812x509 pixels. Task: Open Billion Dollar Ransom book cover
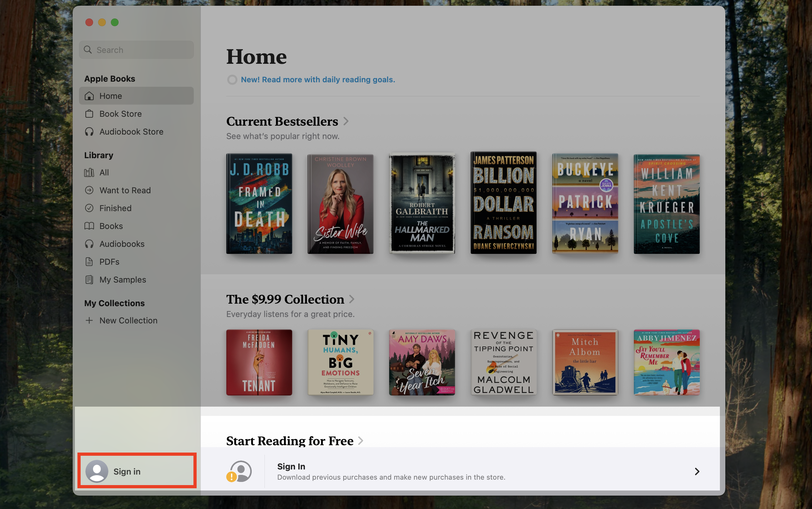tap(503, 203)
